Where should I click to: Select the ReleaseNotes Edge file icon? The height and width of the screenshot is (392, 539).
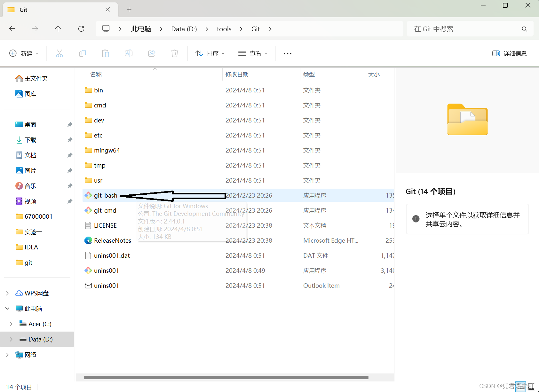point(88,240)
